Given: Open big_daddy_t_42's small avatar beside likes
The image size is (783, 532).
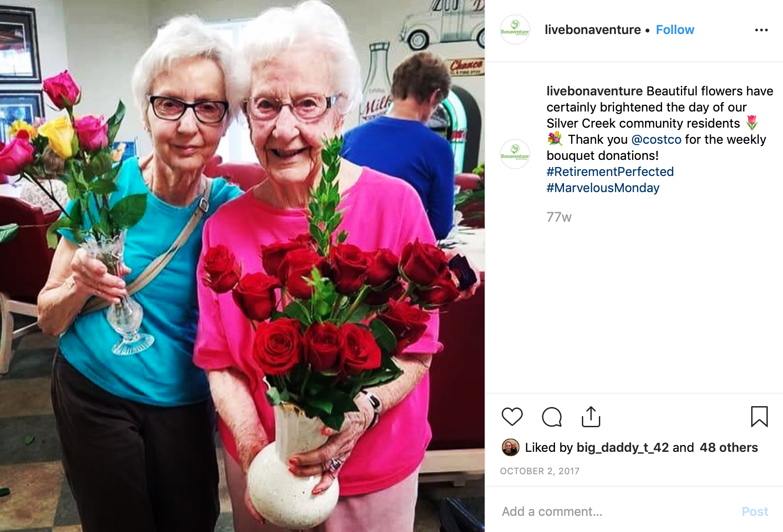Looking at the screenshot, I should 510,447.
